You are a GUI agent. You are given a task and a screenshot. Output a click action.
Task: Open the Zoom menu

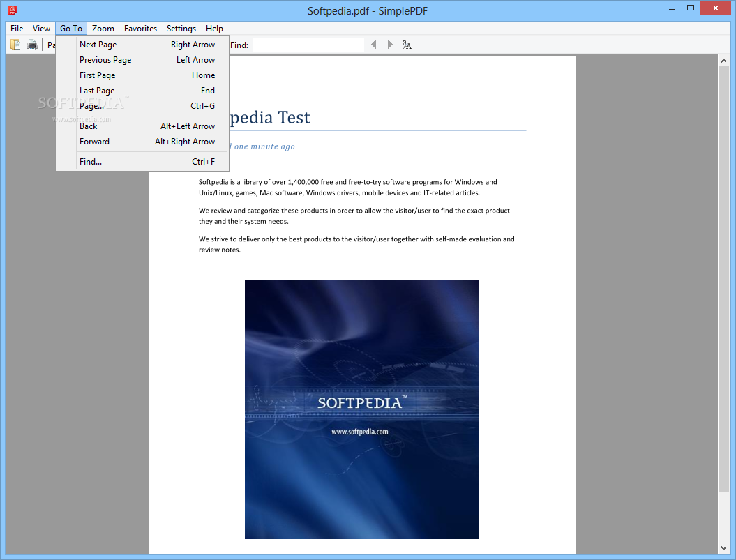tap(103, 29)
